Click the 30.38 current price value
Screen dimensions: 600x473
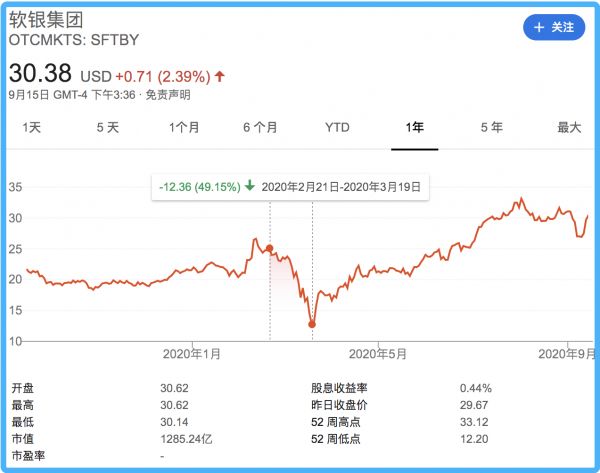(x=41, y=74)
